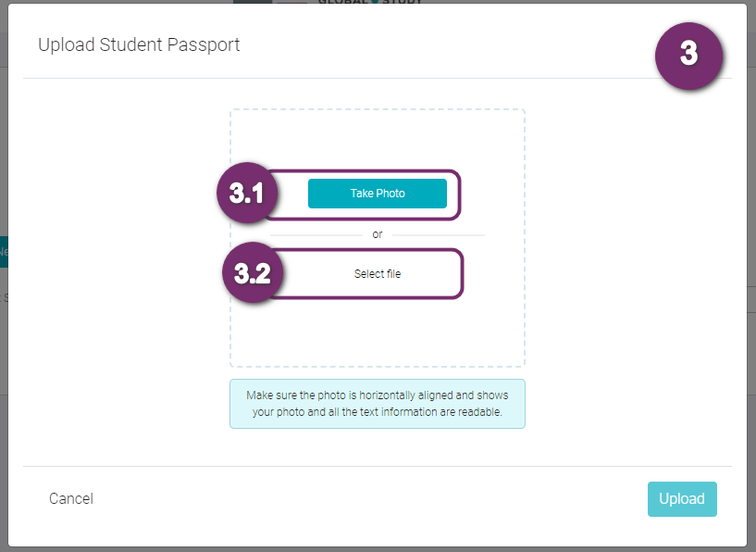The image size is (756, 552).
Task: Click the 3.1 step marker circle
Action: (x=246, y=193)
